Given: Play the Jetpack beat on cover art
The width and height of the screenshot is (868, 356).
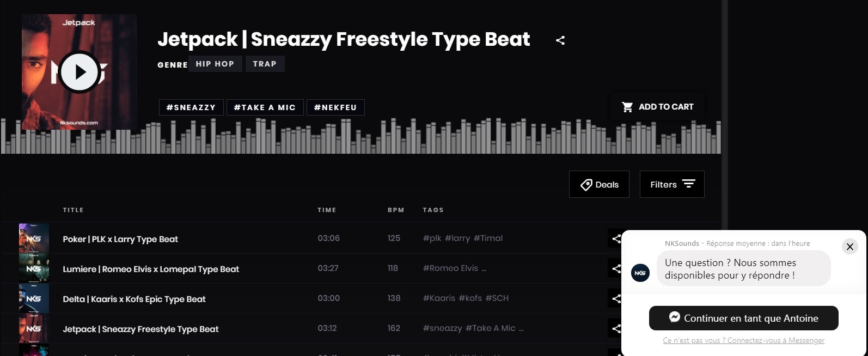Looking at the screenshot, I should pos(80,72).
